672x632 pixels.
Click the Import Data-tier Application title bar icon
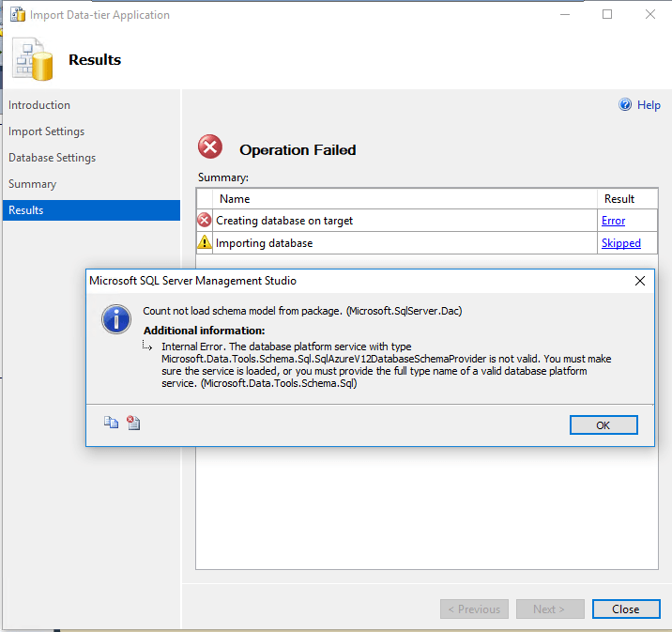pos(16,14)
